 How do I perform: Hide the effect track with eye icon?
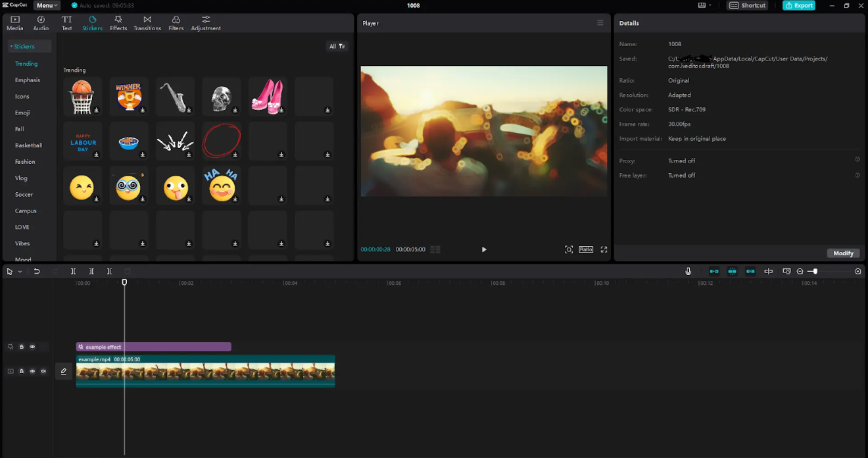(x=32, y=347)
